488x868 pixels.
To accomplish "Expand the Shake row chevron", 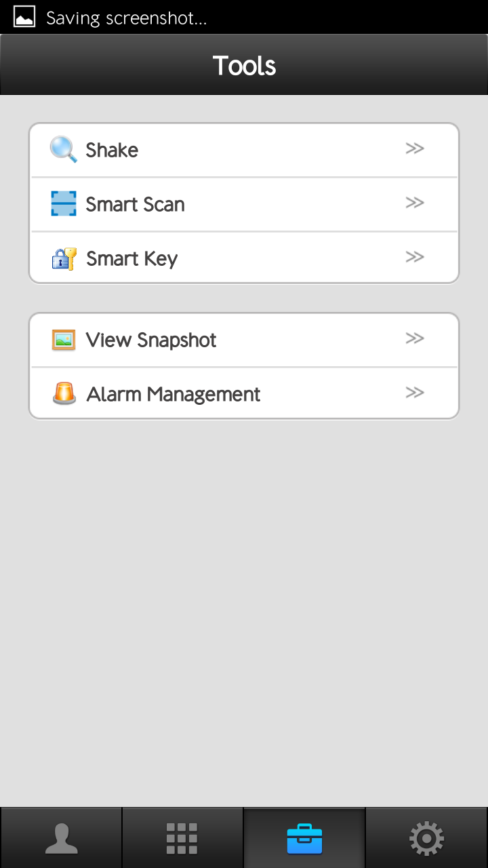I will [415, 149].
